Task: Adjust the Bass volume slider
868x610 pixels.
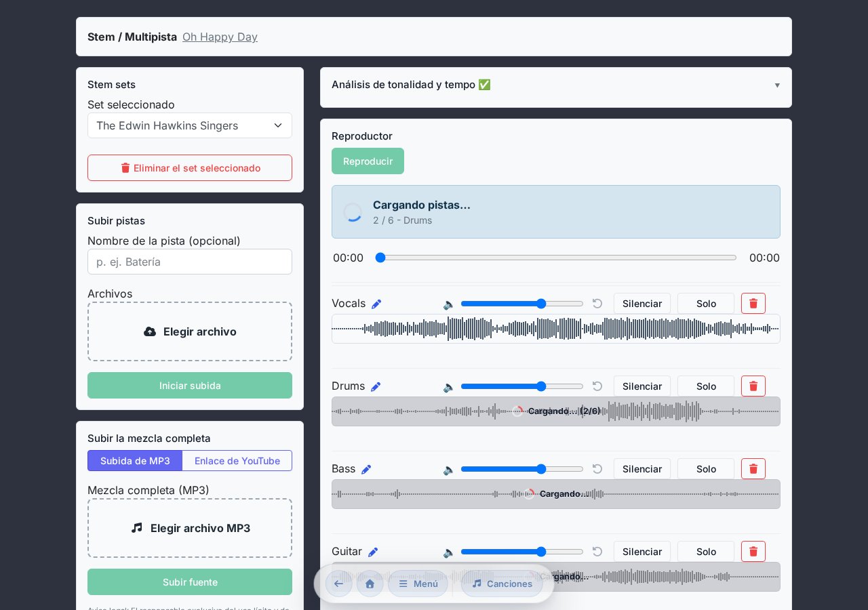Action: [x=522, y=469]
